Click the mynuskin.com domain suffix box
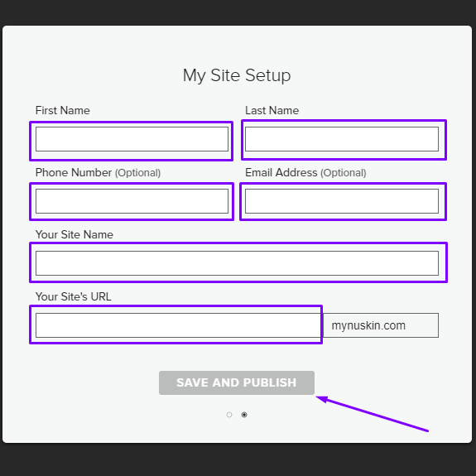476x476 pixels. click(381, 325)
